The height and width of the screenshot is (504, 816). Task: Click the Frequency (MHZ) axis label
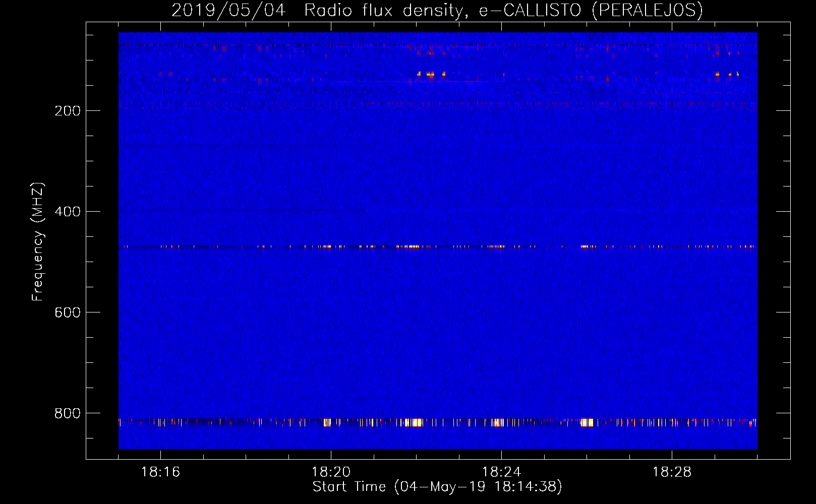(38, 242)
